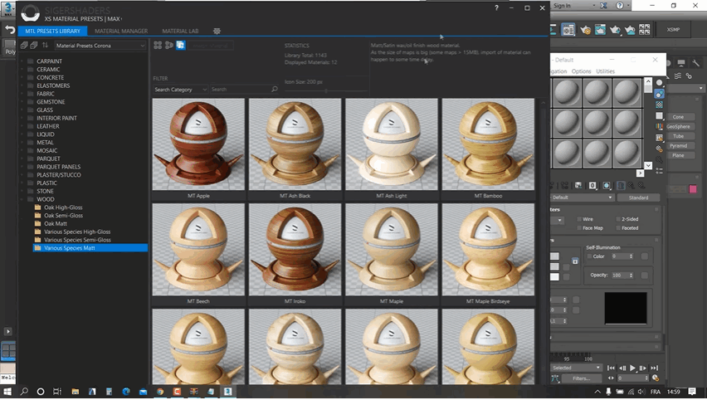Click the thumbnail grid view icon

[x=158, y=45]
